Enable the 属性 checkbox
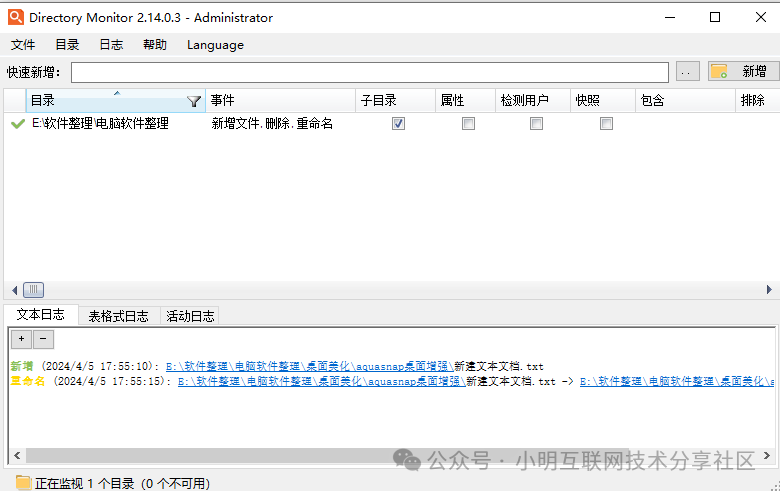This screenshot has height=491, width=780. [x=468, y=124]
